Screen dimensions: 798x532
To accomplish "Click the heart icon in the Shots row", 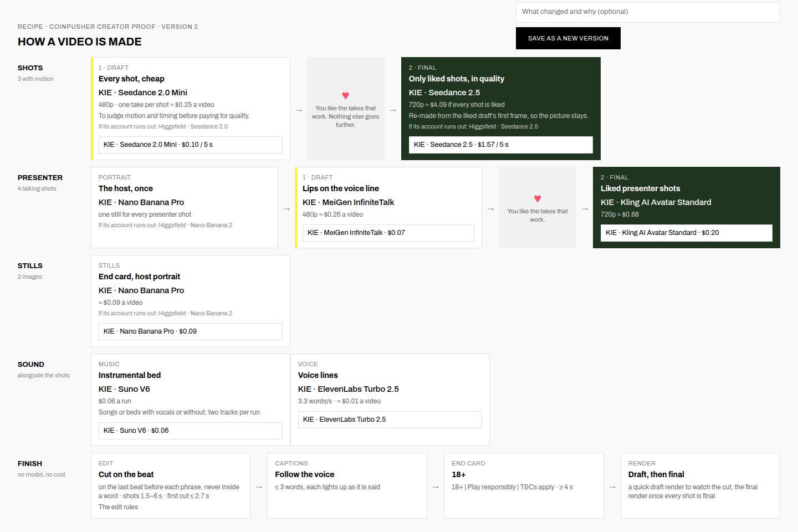I will click(345, 95).
